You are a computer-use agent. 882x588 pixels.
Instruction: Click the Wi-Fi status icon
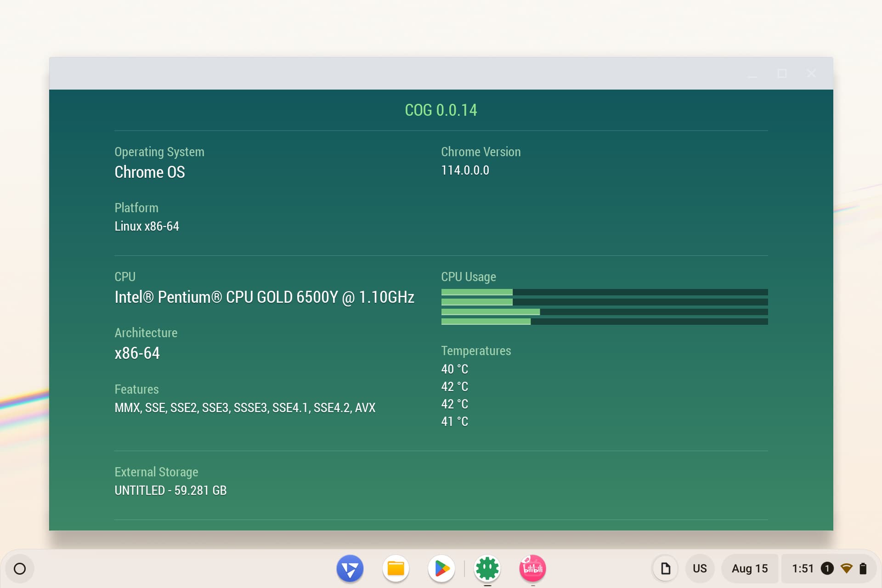tap(846, 569)
